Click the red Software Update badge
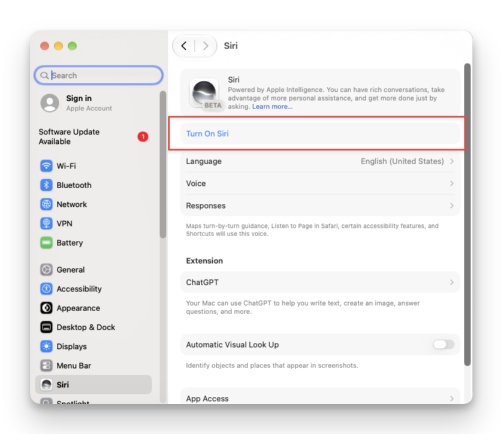This screenshot has width=504, height=434. 143,137
